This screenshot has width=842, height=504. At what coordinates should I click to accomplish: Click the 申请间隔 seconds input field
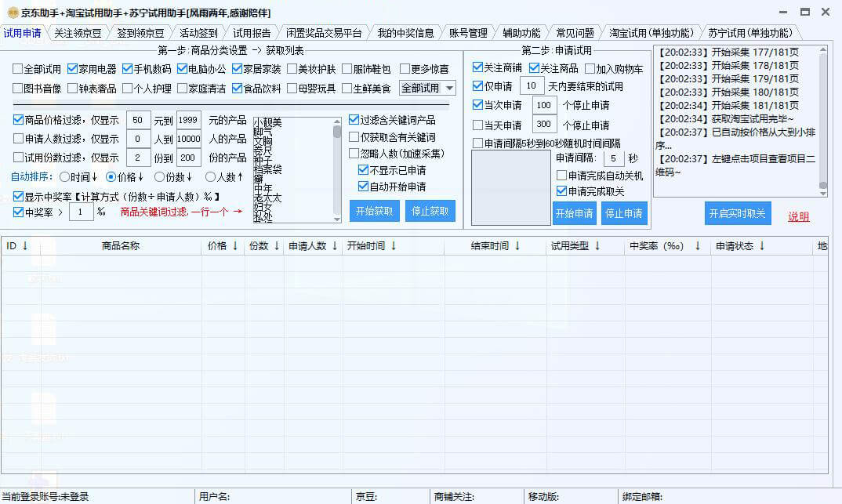pos(613,158)
